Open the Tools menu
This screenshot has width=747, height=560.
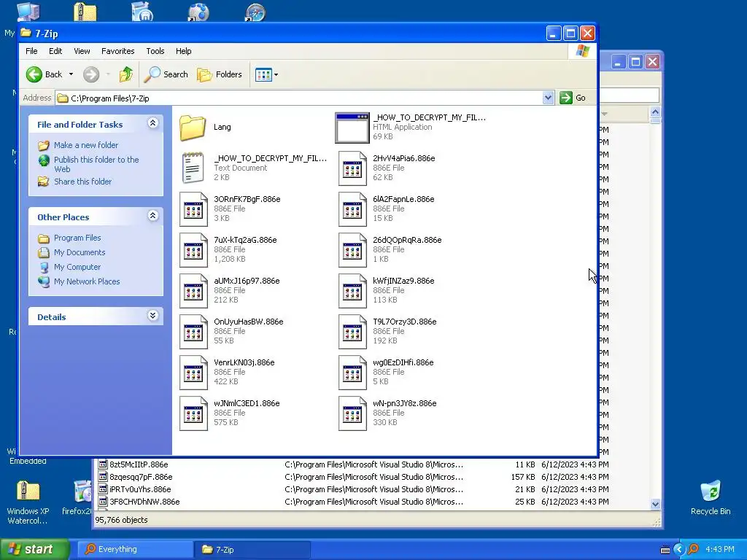coord(155,51)
